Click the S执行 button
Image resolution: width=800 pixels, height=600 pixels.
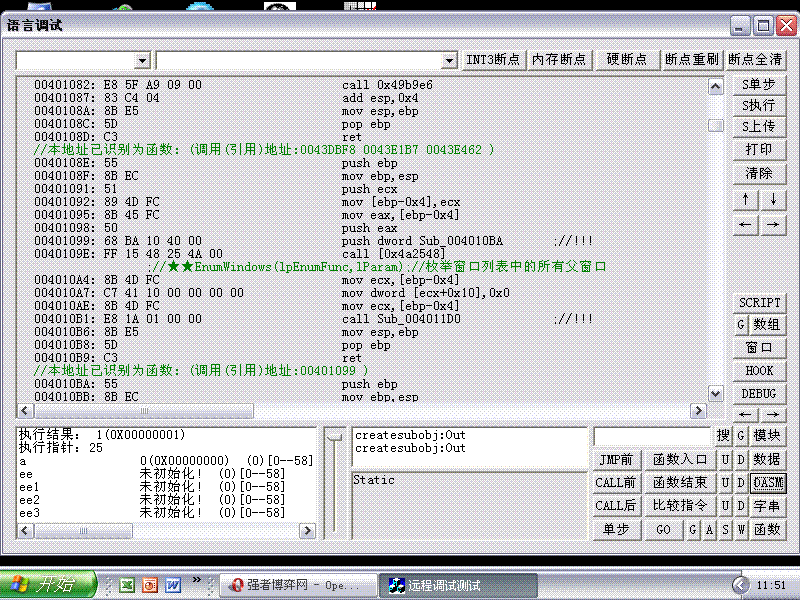coord(759,106)
